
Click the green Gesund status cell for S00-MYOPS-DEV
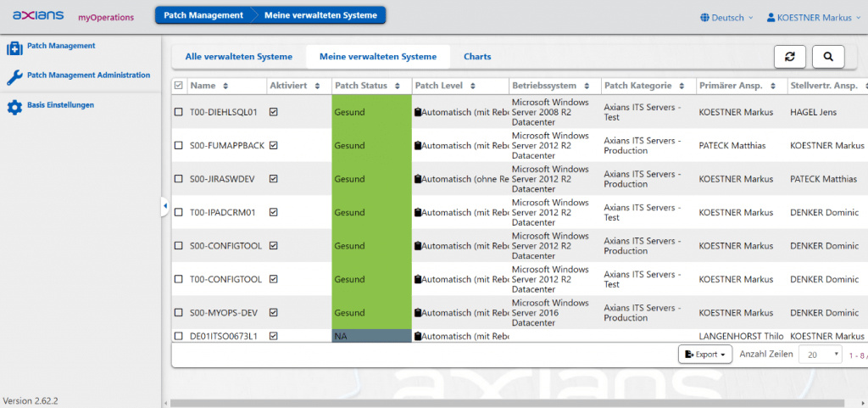(371, 313)
